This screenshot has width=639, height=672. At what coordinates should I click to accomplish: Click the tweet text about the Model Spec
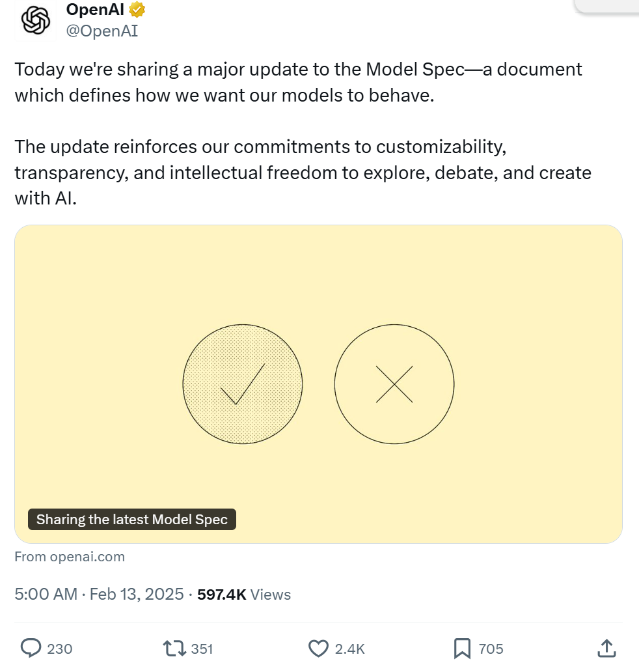click(x=298, y=82)
